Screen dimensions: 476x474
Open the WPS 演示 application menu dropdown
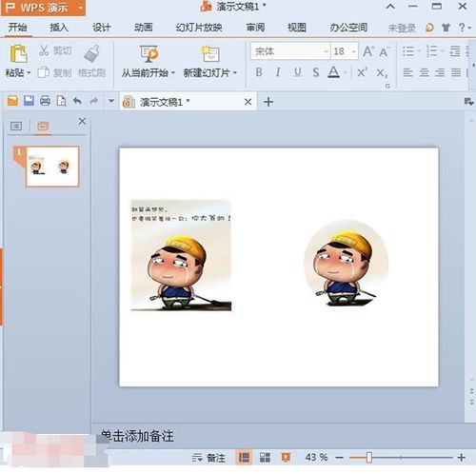[81, 8]
